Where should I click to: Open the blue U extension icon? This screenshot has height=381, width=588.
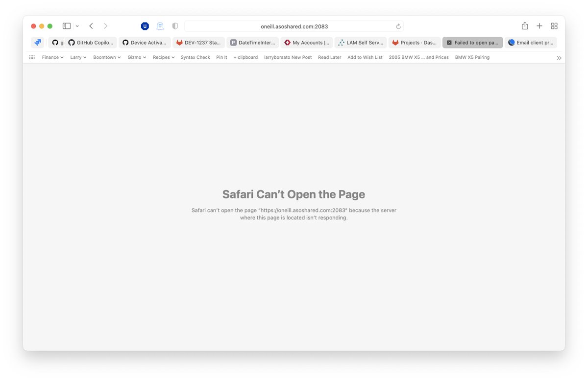pyautogui.click(x=145, y=26)
